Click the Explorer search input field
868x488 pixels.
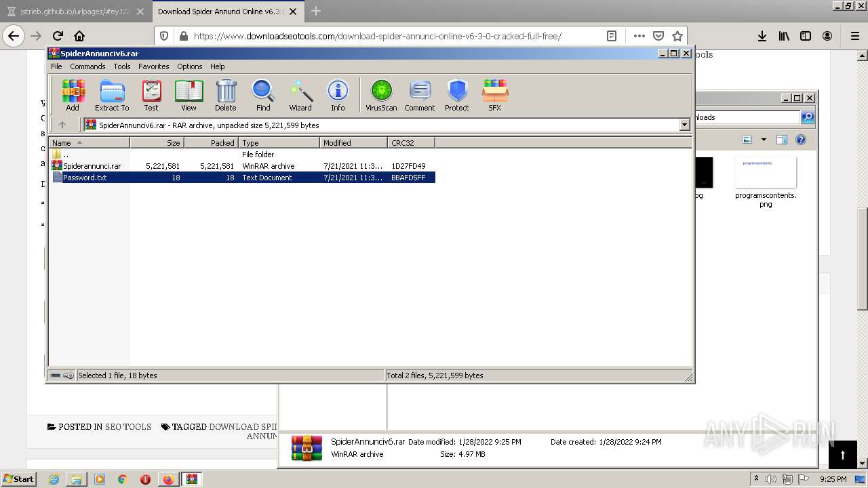[748, 117]
